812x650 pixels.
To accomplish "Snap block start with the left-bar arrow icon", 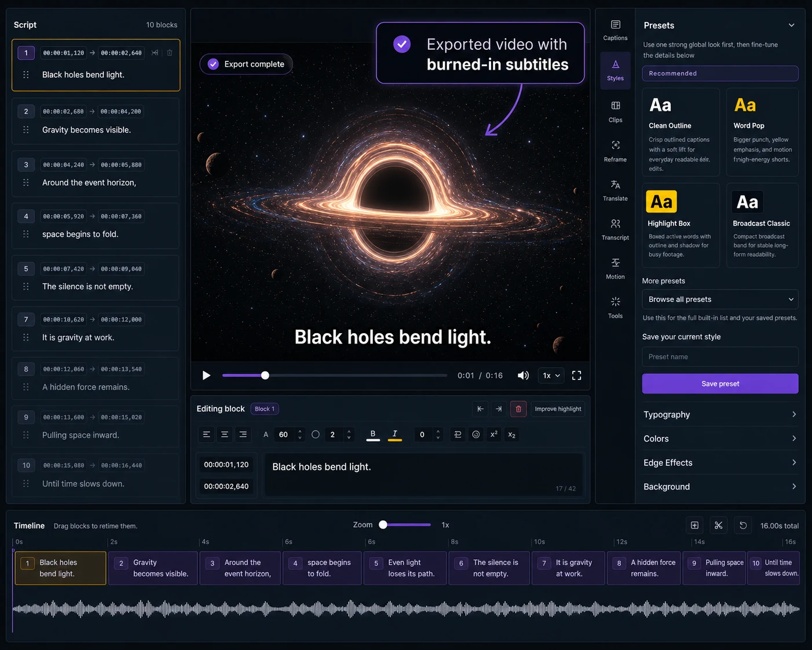I will 480,409.
